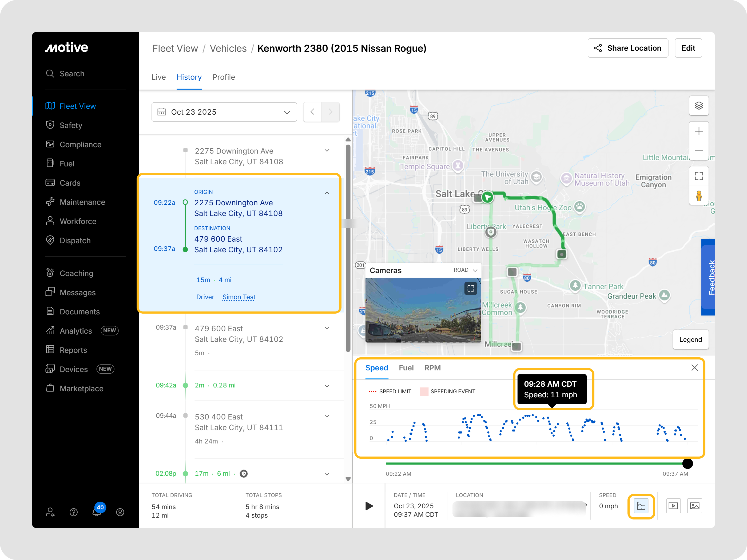Select the Street View pegman icon
The height and width of the screenshot is (560, 747).
click(698, 195)
